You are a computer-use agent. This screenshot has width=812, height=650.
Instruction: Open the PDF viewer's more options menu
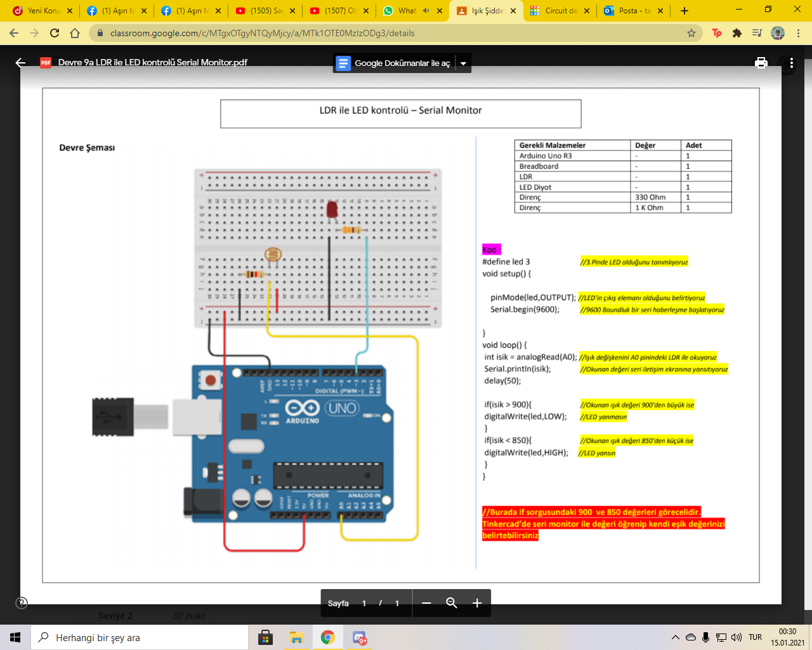[791, 63]
